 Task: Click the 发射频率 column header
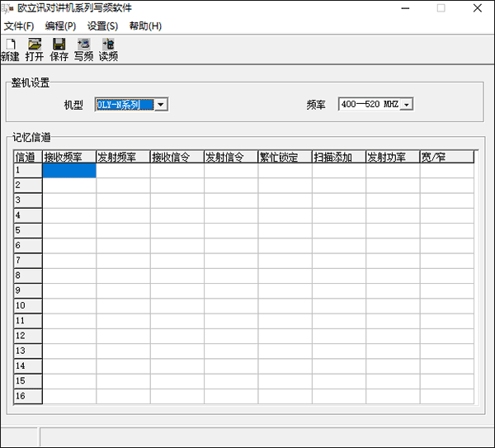click(x=123, y=157)
